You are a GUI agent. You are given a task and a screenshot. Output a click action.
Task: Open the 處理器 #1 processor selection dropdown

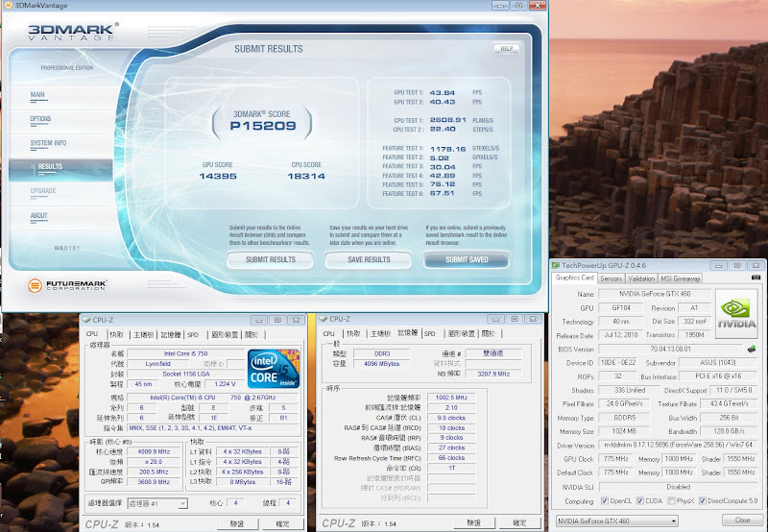point(157,503)
